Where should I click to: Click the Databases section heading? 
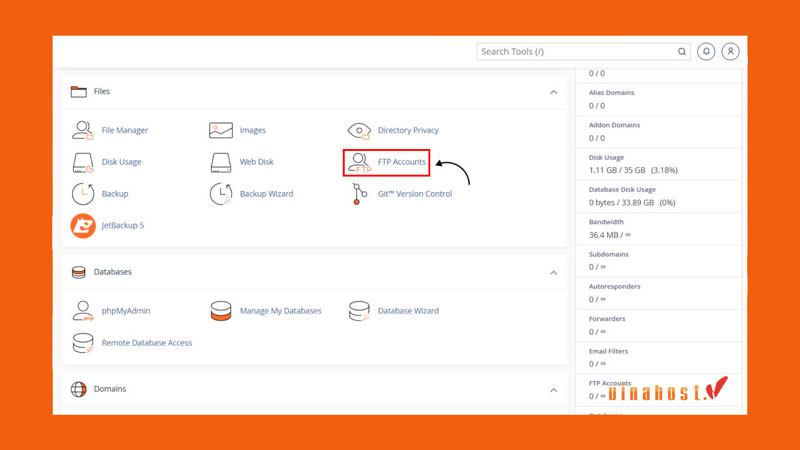coord(112,272)
